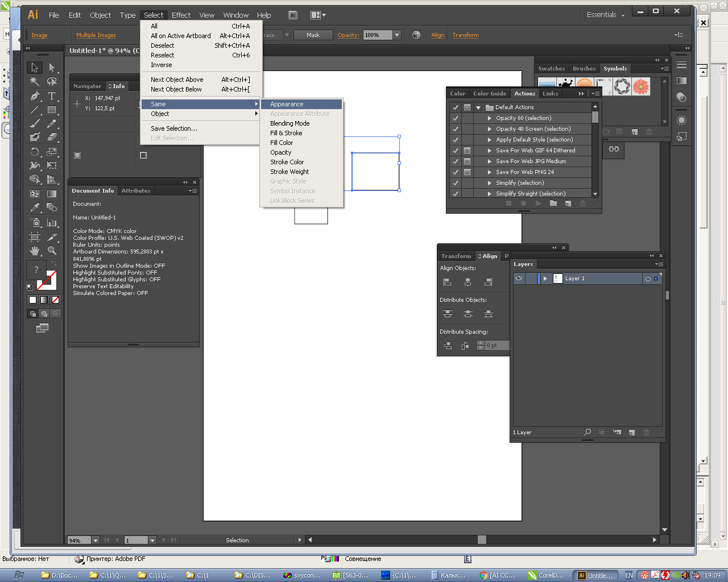The width and height of the screenshot is (728, 582).
Task: Pick the Lasso tool
Action: pyautogui.click(x=52, y=82)
